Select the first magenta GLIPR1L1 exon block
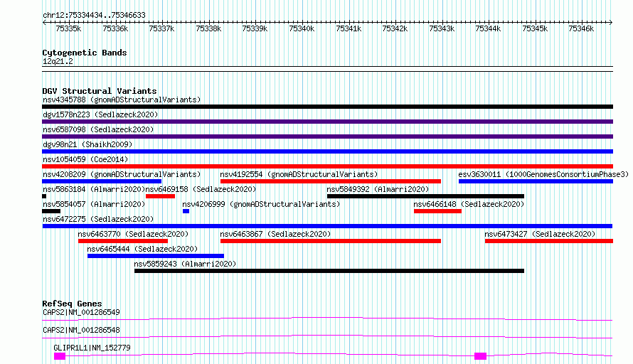This screenshot has width=633, height=364. [60, 356]
